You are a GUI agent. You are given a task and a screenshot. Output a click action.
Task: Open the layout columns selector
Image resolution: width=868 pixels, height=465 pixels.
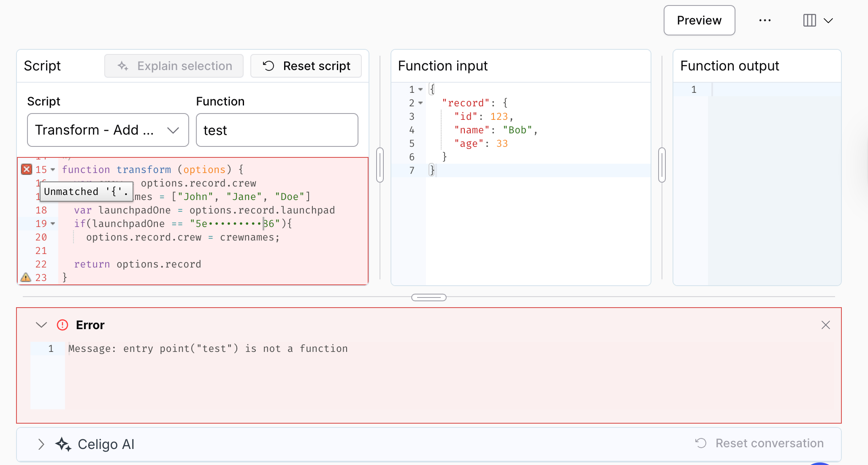818,20
